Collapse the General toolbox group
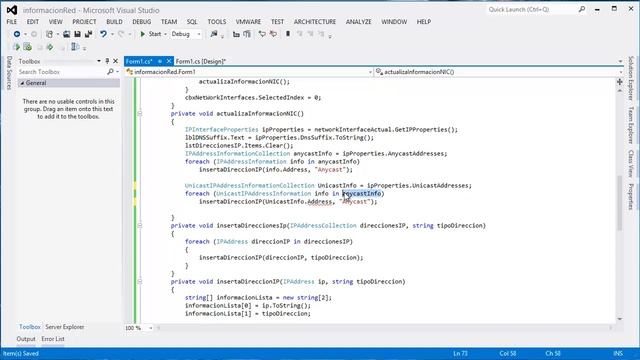Viewport: 640px width, 360px height. click(22, 83)
